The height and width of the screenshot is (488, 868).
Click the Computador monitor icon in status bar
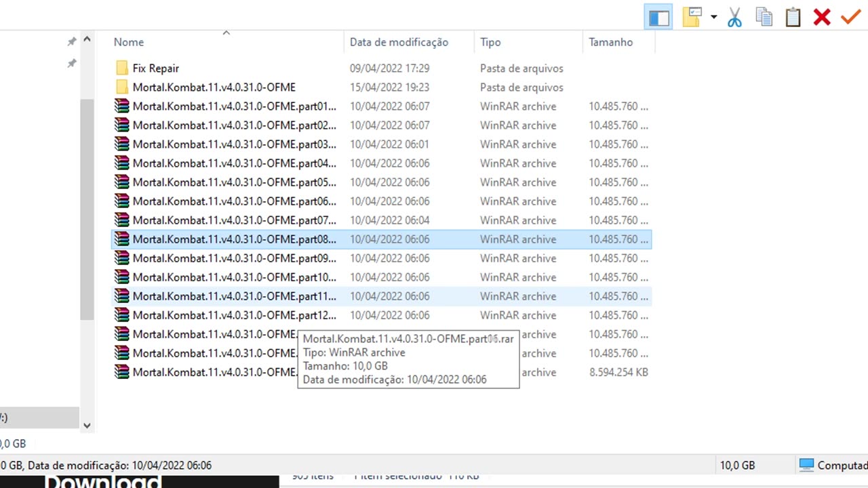[x=806, y=465]
